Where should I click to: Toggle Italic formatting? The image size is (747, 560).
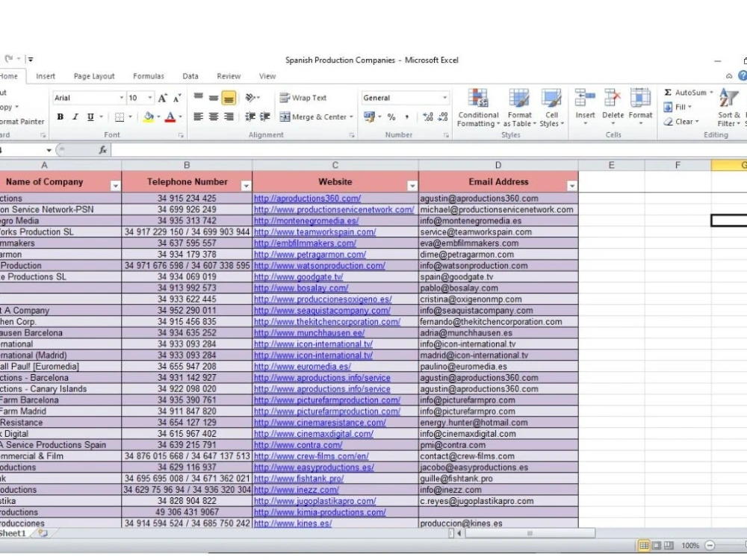point(75,116)
